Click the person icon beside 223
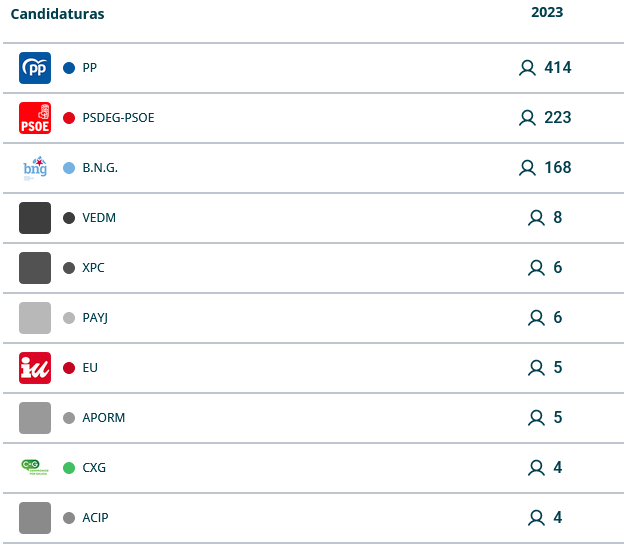624x550 pixels. [527, 118]
